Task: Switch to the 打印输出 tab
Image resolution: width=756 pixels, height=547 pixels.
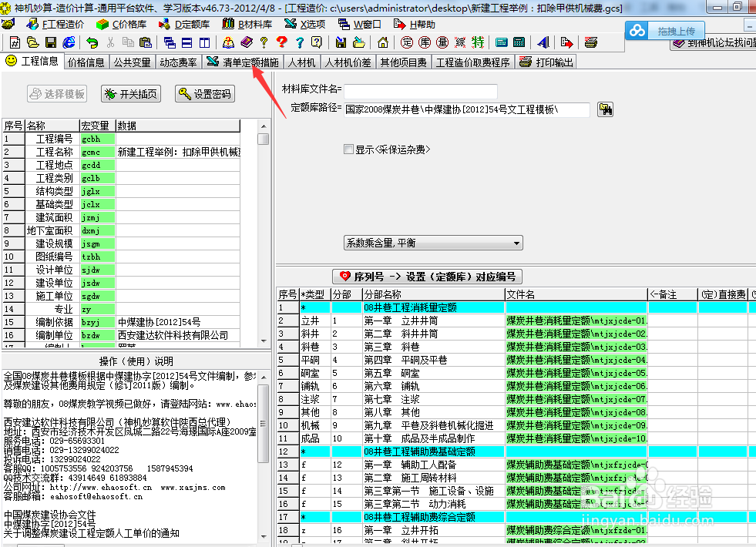Action: pyautogui.click(x=546, y=62)
